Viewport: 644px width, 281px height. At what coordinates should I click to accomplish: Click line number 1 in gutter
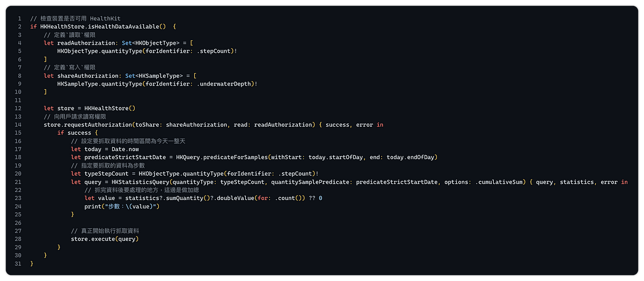coord(19,18)
